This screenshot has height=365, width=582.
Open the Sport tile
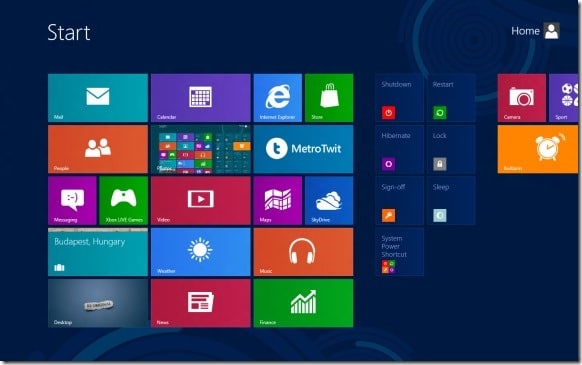tap(563, 98)
